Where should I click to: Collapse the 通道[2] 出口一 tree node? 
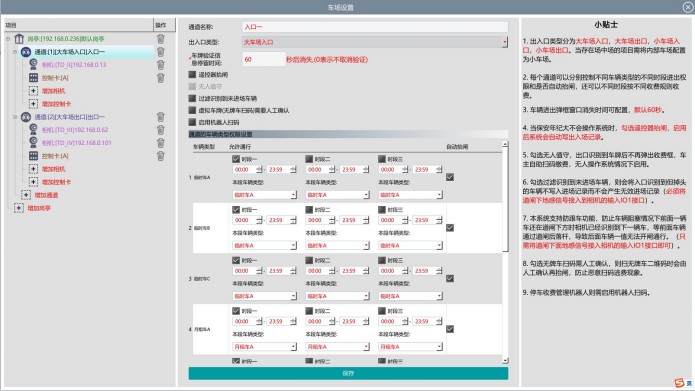tap(15, 117)
